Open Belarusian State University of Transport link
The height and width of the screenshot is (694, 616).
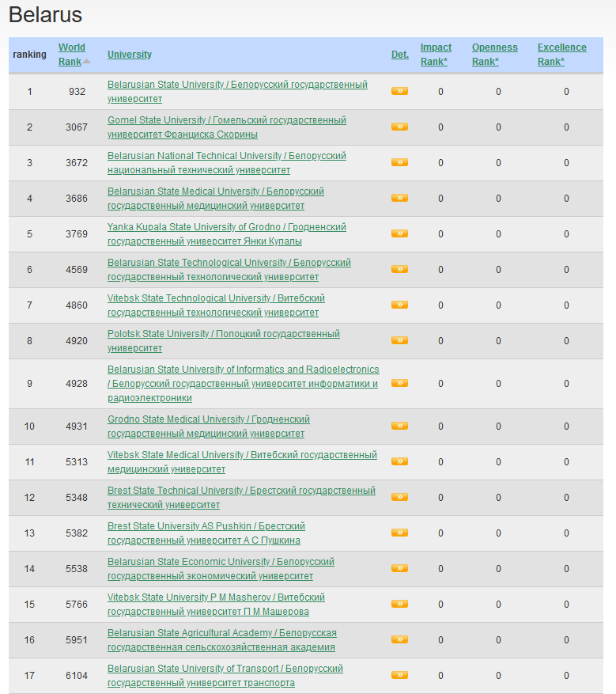(225, 676)
